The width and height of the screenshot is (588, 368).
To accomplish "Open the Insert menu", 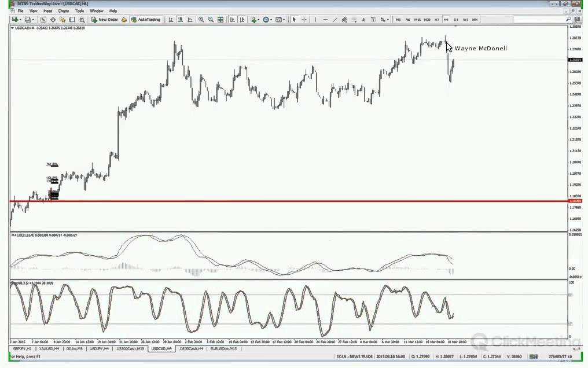I will (47, 11).
